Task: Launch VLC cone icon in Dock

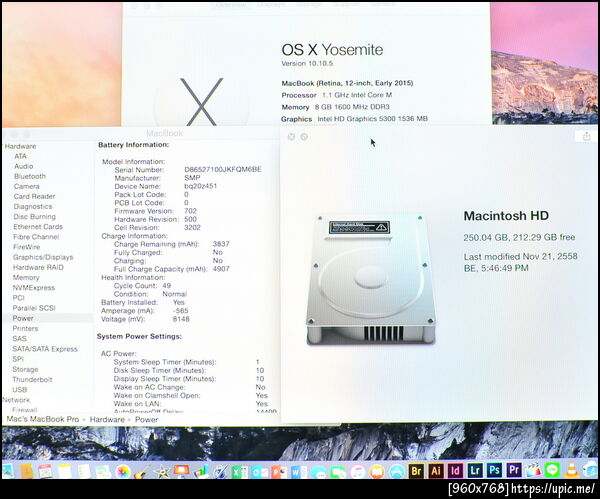Action: coord(572,470)
